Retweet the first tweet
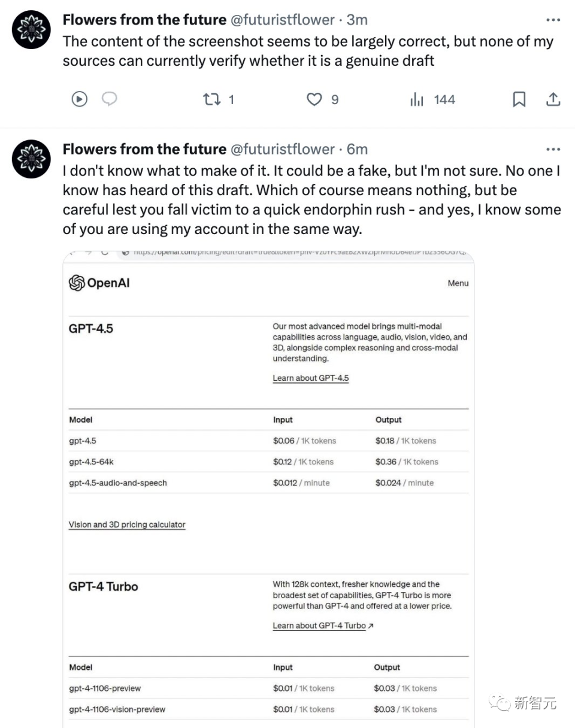 [211, 99]
